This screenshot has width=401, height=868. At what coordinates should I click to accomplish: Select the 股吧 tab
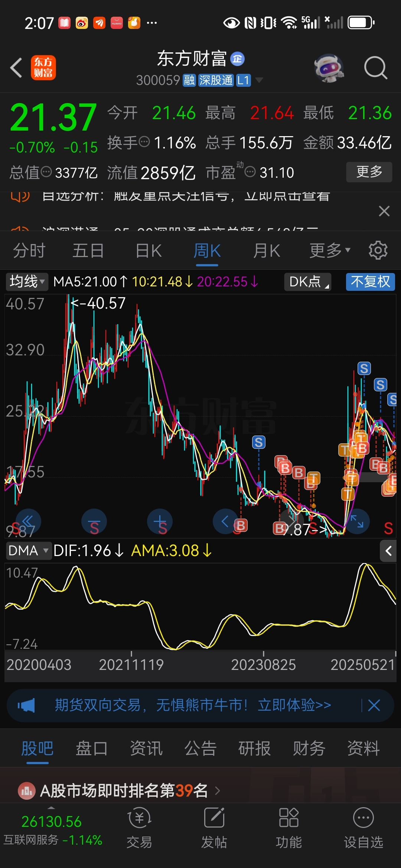pyautogui.click(x=38, y=749)
